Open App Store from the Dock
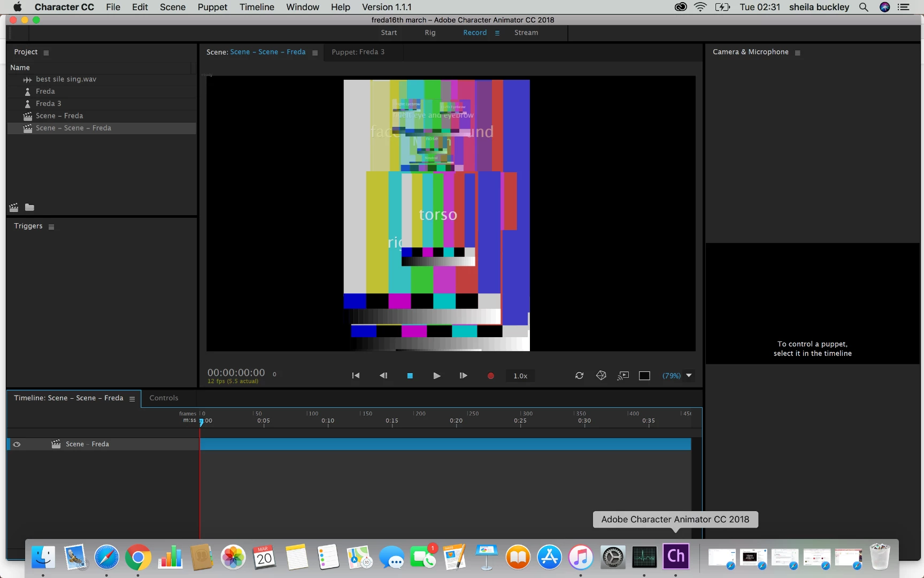924x578 pixels. pyautogui.click(x=550, y=558)
